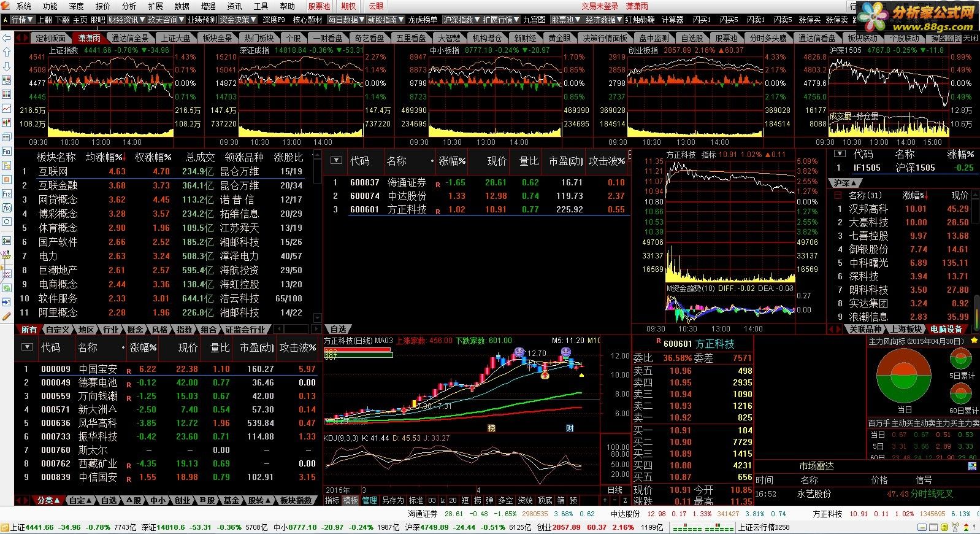Viewport: 980px width, 534px height.
Task: Click the 攻击波% header above the 中国宝安 row
Action: point(297,347)
